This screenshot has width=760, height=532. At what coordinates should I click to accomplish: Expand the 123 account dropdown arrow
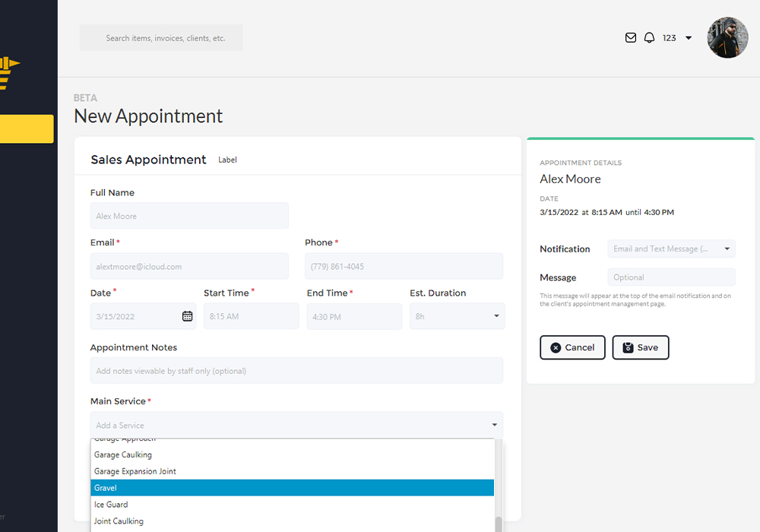(689, 38)
